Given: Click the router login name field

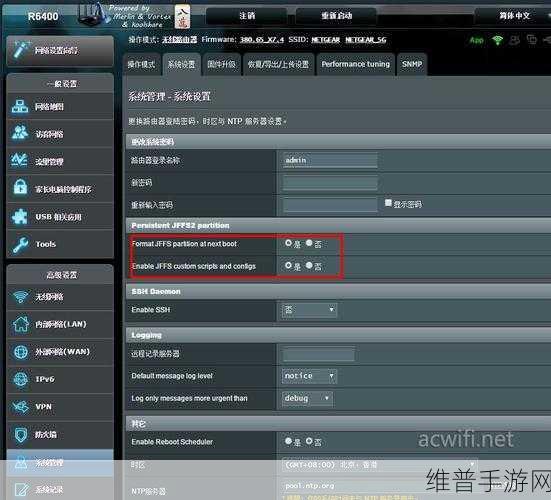Looking at the screenshot, I should pos(330,160).
